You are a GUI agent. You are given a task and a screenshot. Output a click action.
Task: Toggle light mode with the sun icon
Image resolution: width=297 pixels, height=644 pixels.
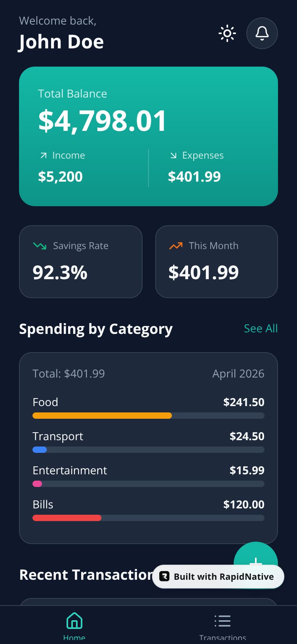pos(227,33)
